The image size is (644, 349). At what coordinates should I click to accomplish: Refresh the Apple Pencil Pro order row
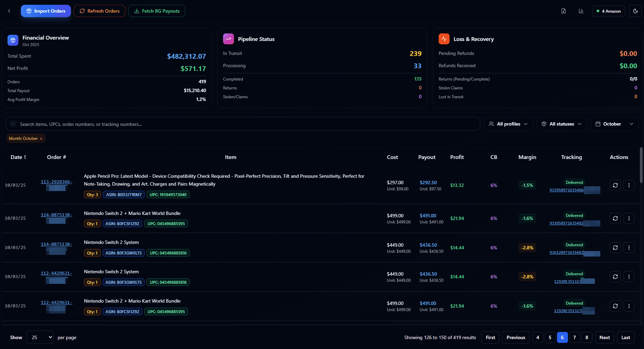coord(615,185)
